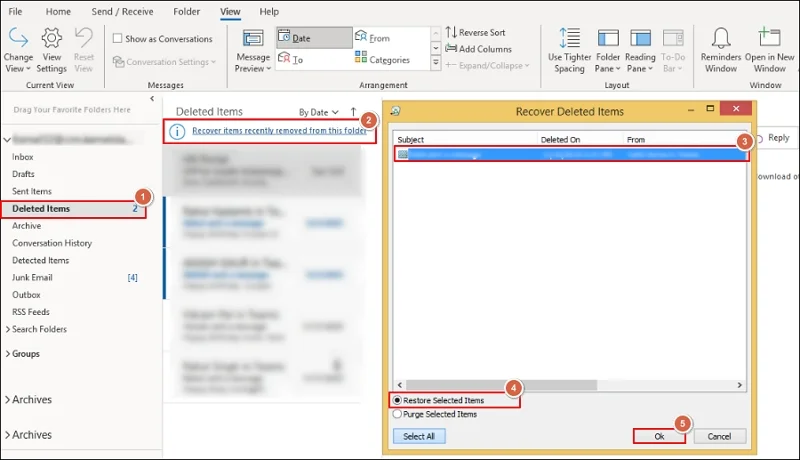Enable Use Tighter Spacing
The height and width of the screenshot is (460, 800).
(569, 50)
